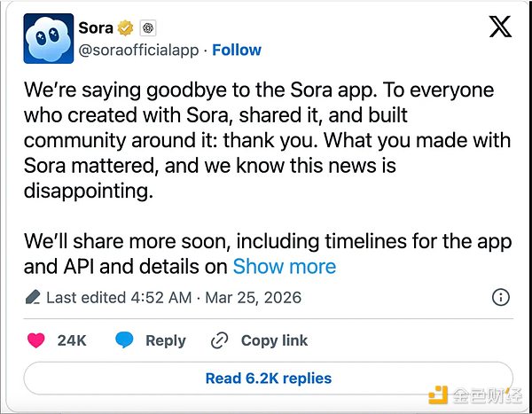Follow the soraofficialapp account
The image size is (532, 414).
(237, 51)
